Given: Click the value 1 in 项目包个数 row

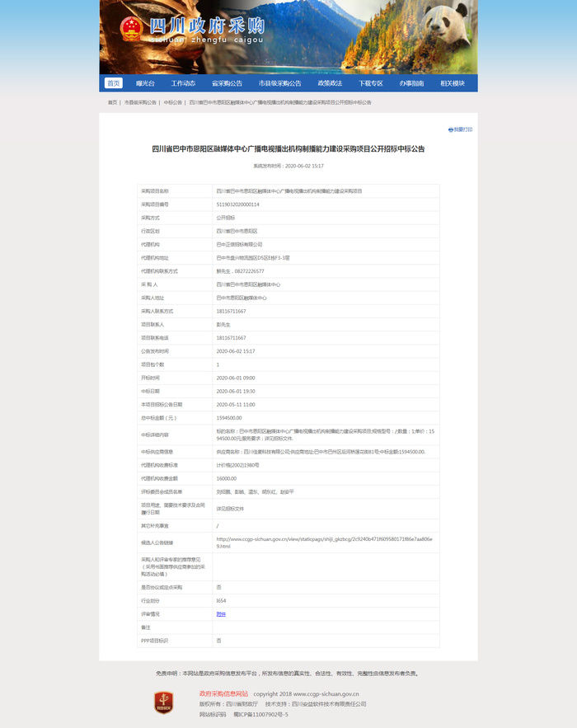Looking at the screenshot, I should (x=218, y=364).
